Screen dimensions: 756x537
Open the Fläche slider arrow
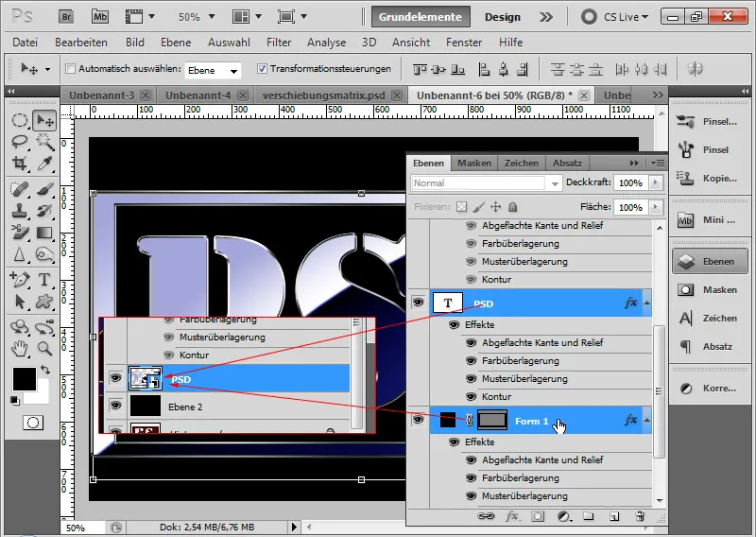tap(655, 207)
